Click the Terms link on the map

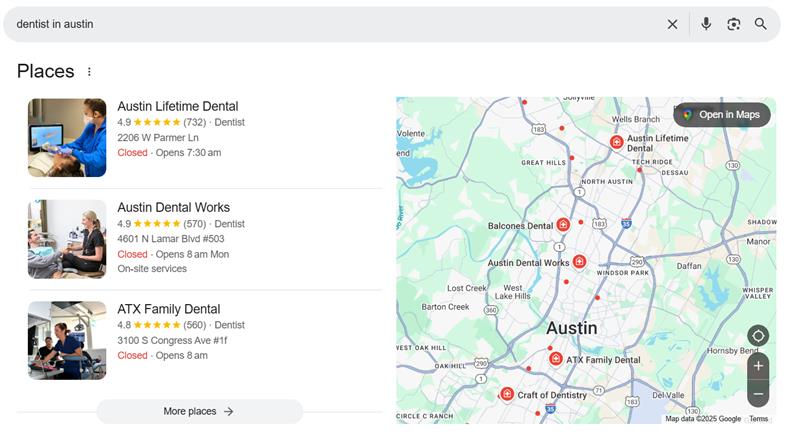click(759, 419)
